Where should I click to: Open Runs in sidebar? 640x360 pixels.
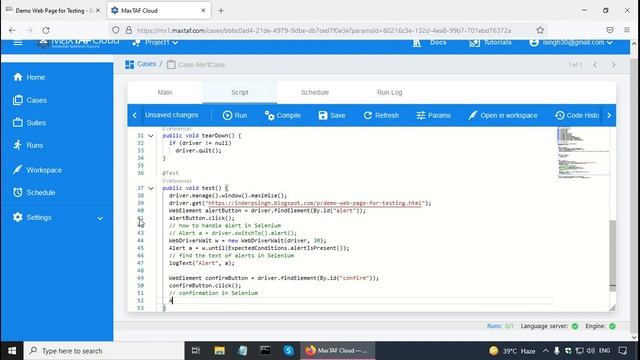pos(28,145)
